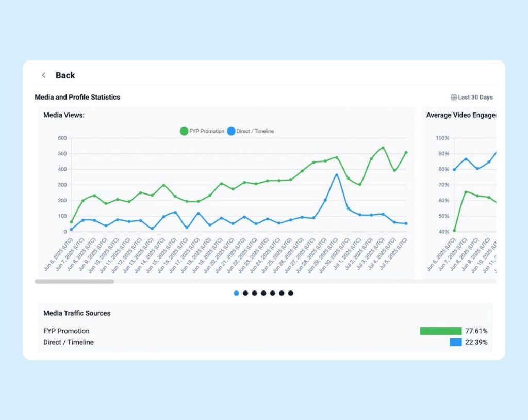The height and width of the screenshot is (420, 528).
Task: Click the Media Views chart title
Action: click(x=64, y=115)
